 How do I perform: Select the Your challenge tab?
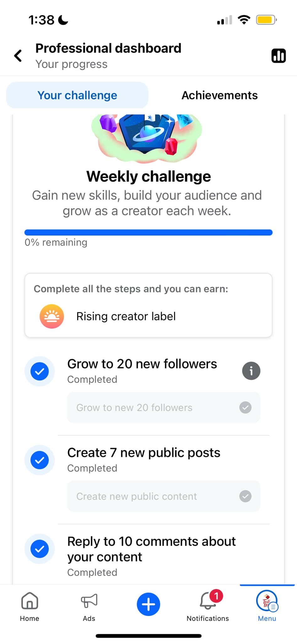77,95
